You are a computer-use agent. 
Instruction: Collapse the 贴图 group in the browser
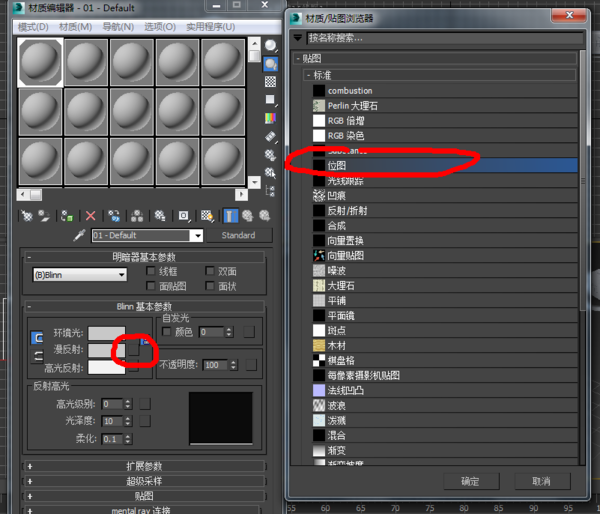(435, 59)
